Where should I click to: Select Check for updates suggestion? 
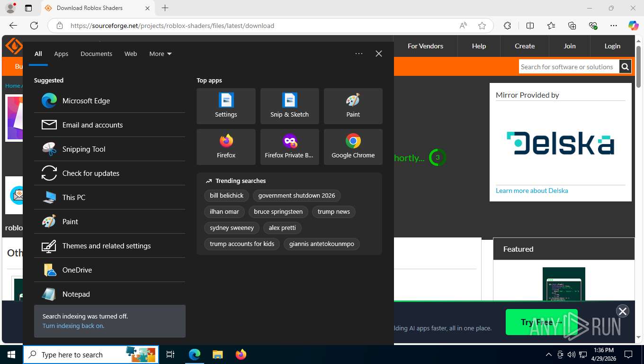click(109, 173)
